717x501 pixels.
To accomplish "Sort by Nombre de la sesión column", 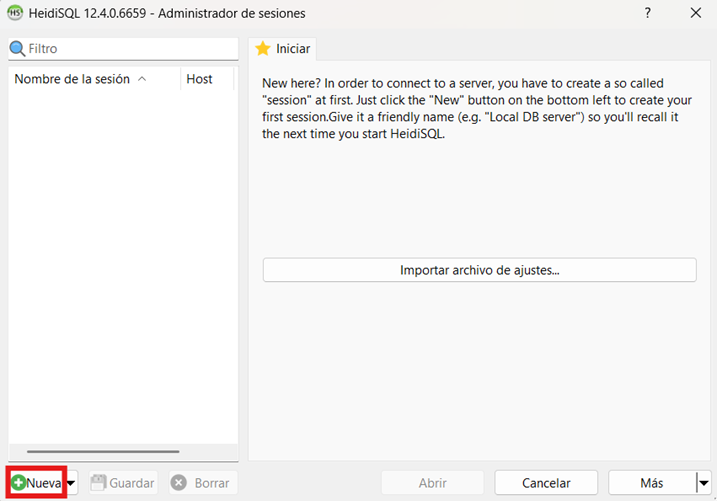I will 94,79.
